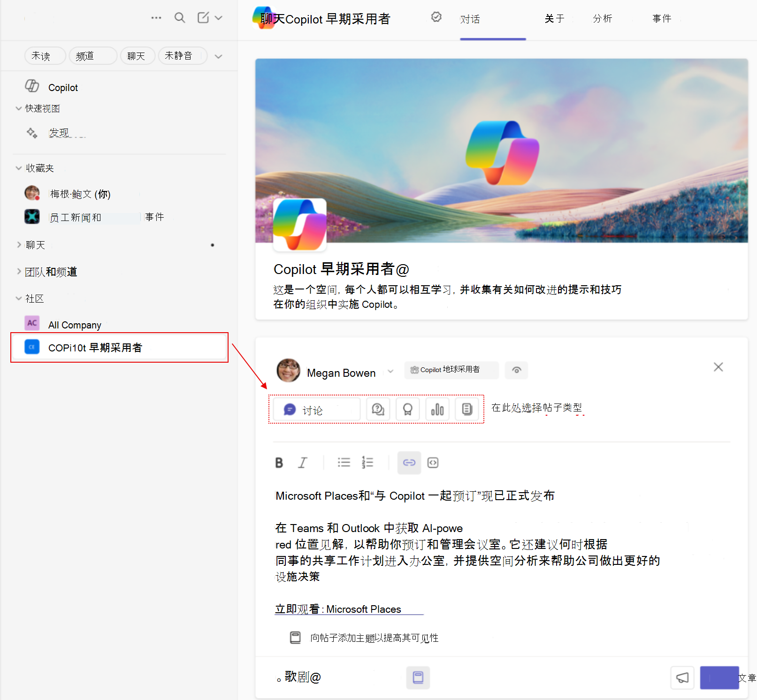
Task: Select the question post type icon
Action: 378,410
